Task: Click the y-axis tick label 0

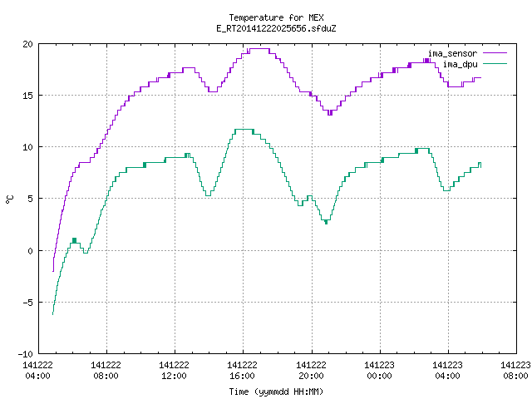Action: 30,251
